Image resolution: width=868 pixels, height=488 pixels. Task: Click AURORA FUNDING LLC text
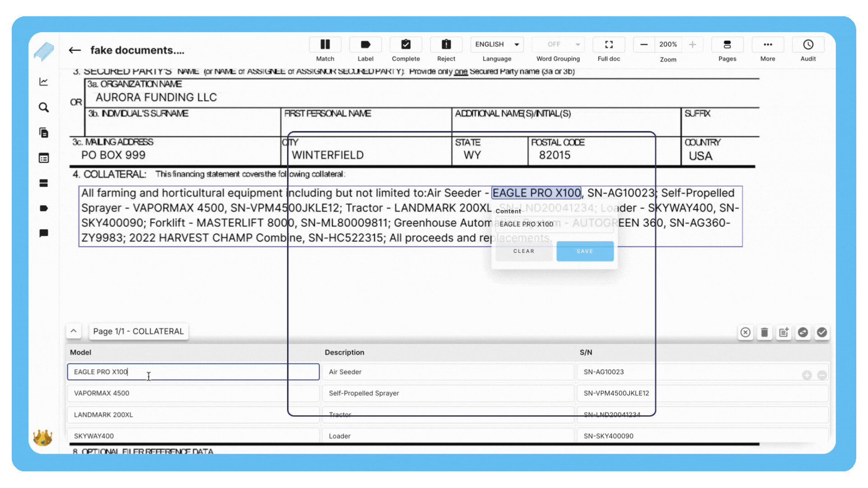coord(156,98)
